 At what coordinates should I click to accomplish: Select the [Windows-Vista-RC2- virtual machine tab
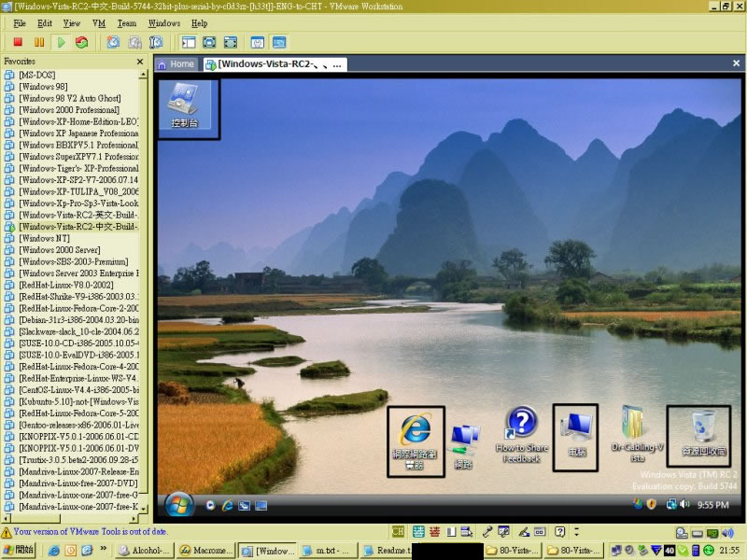[275, 64]
